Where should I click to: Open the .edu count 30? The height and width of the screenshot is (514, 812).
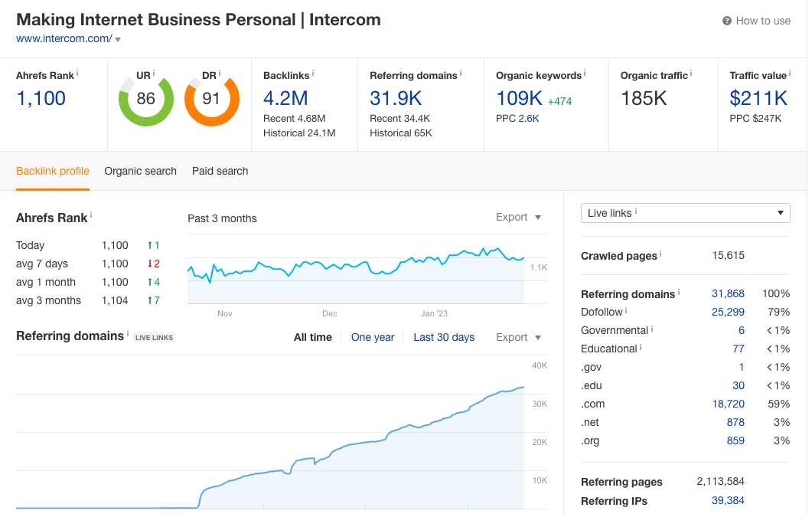coord(739,385)
